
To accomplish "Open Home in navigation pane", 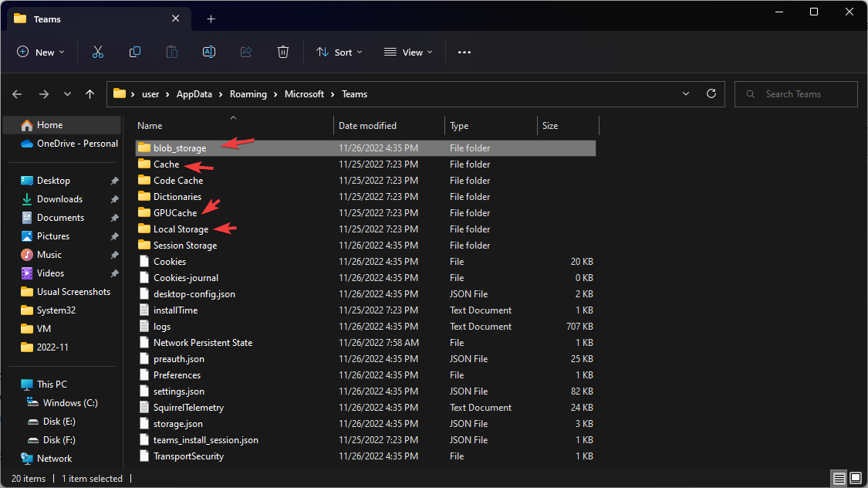I will click(62, 125).
